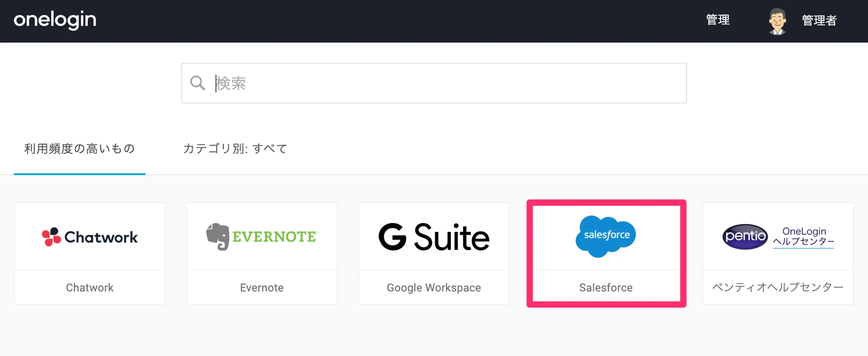
Task: Open the 管理者 user name menu
Action: pos(819,20)
